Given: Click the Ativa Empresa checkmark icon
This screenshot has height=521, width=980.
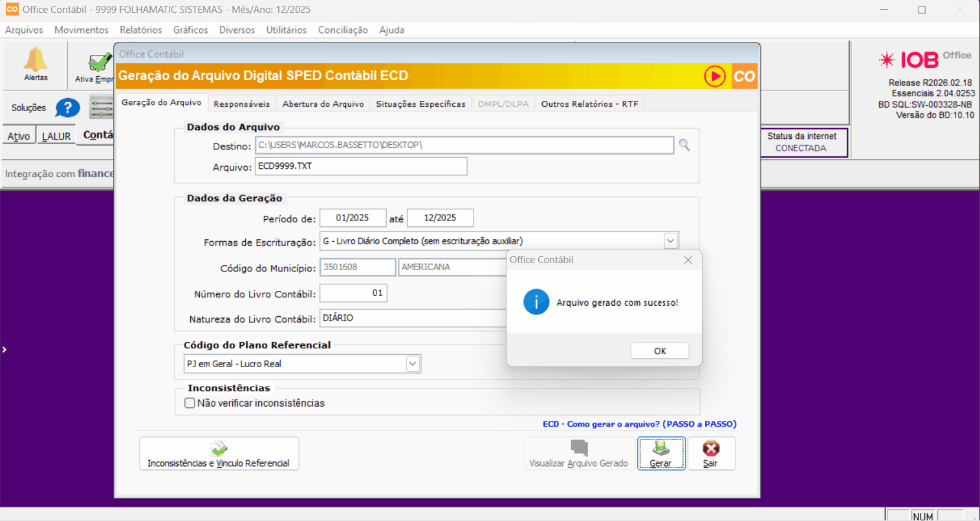Looking at the screenshot, I should point(100,63).
